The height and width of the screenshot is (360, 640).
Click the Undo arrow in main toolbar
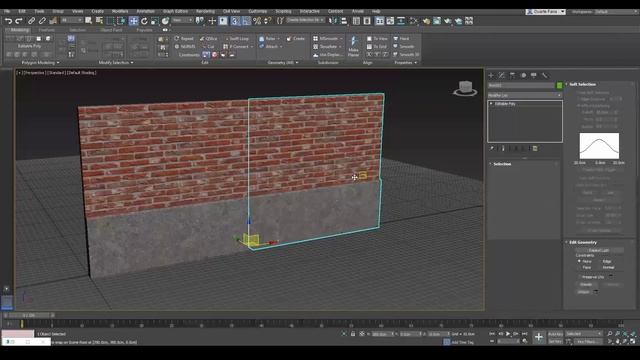pyautogui.click(x=8, y=21)
